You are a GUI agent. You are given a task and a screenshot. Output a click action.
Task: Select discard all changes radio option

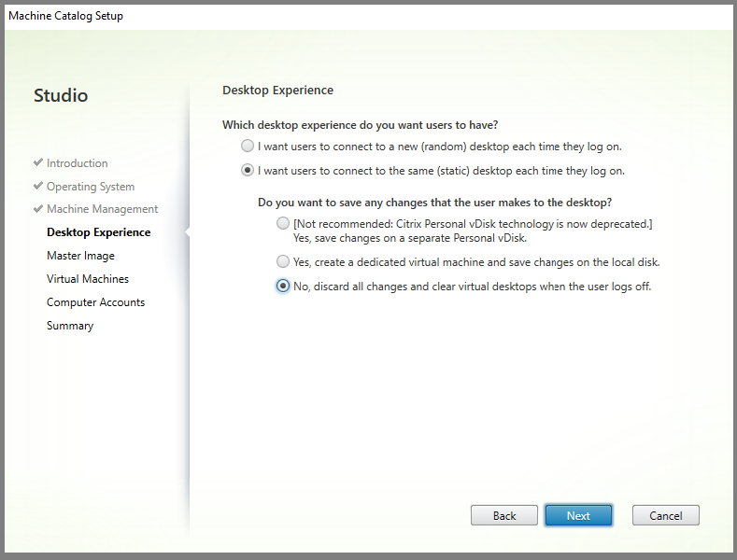point(282,286)
